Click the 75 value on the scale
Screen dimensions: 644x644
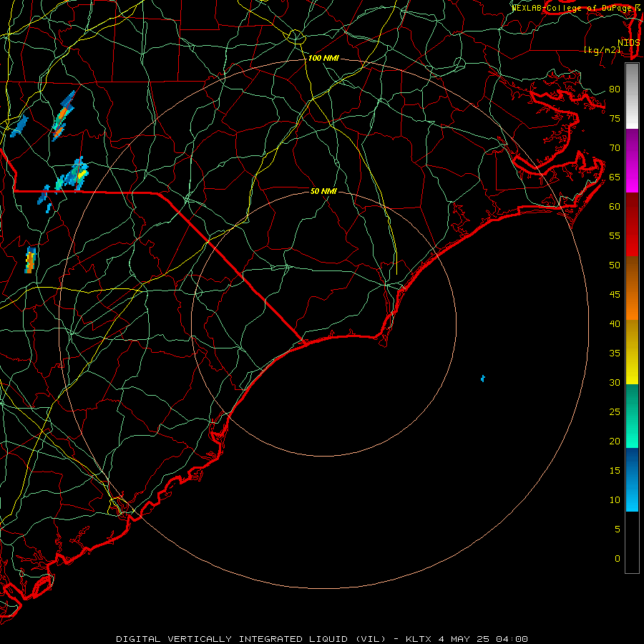coord(615,119)
